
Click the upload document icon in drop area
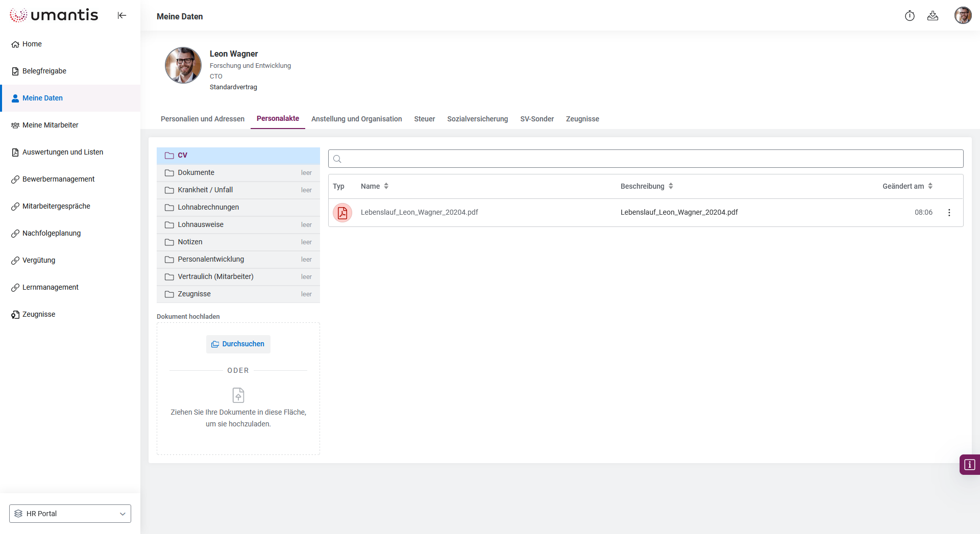pos(238,395)
